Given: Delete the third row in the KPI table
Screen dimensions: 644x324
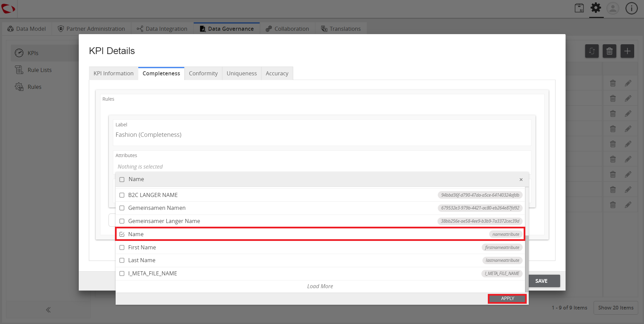Looking at the screenshot, I should (x=613, y=114).
